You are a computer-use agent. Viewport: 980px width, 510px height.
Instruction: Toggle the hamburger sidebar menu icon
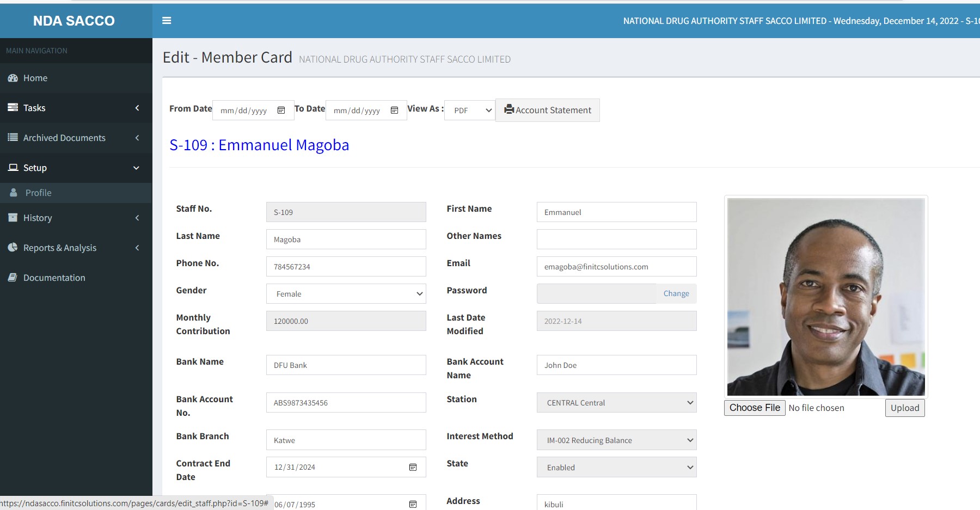coord(167,21)
